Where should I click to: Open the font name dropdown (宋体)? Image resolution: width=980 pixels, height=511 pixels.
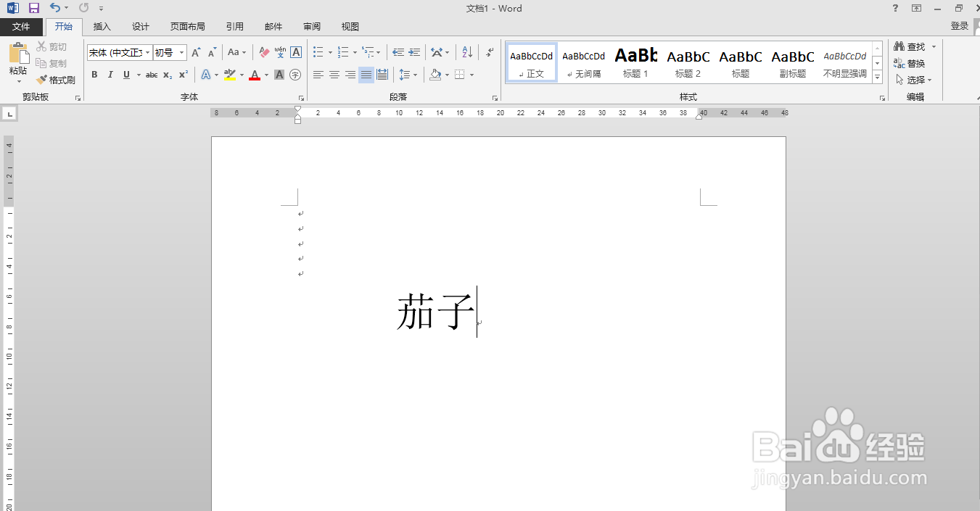pyautogui.click(x=148, y=52)
